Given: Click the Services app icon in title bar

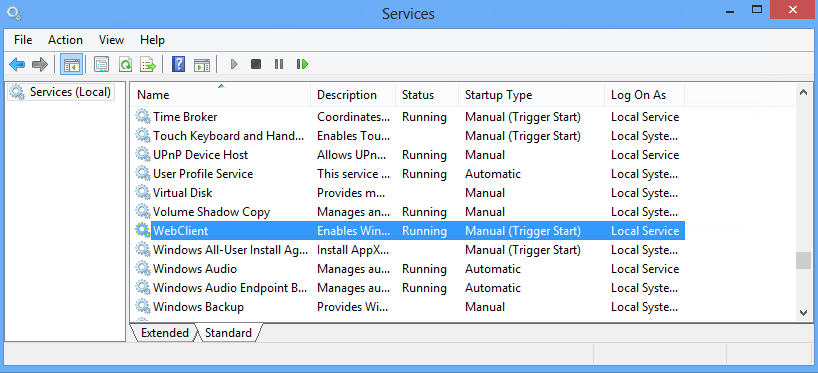Looking at the screenshot, I should pyautogui.click(x=14, y=13).
